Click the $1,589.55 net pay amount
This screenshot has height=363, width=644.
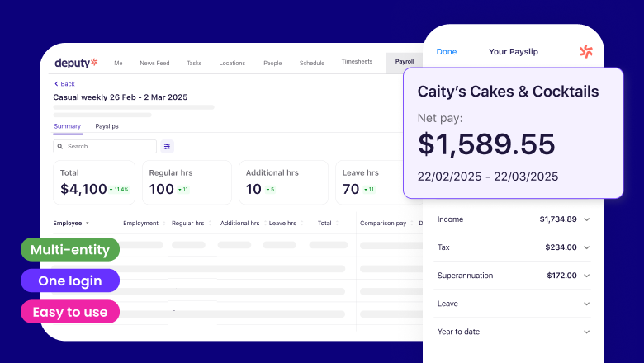(486, 144)
